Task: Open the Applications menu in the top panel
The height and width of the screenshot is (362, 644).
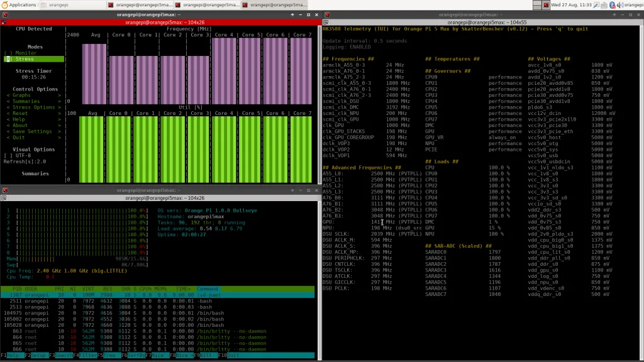Action: [x=23, y=4]
